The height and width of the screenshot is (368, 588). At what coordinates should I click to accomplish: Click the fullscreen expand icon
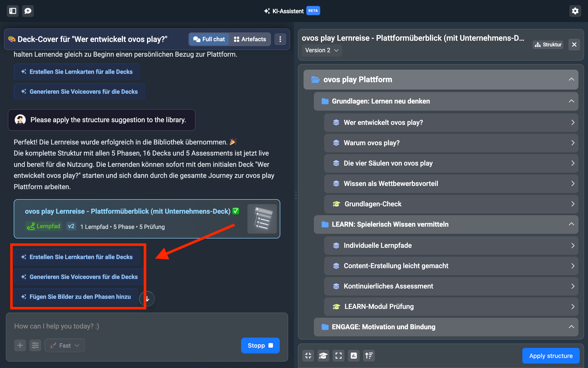click(338, 355)
